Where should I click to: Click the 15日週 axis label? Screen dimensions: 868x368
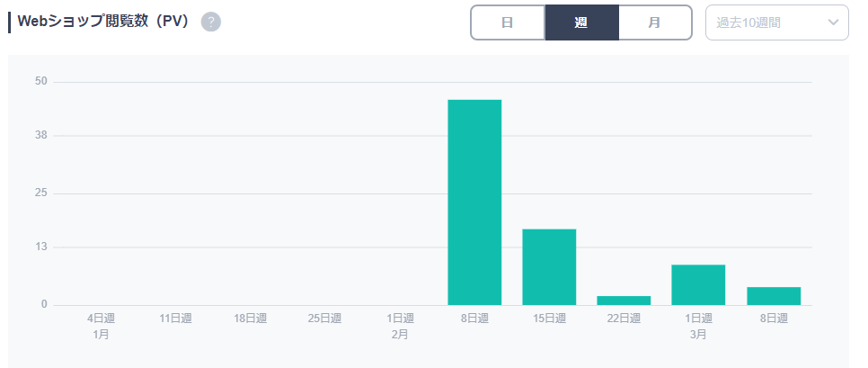[549, 319]
